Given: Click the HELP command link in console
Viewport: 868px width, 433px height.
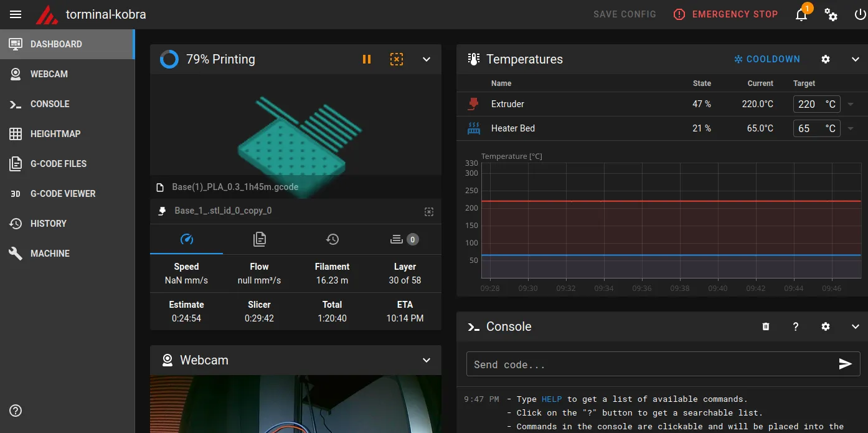Looking at the screenshot, I should (x=551, y=399).
